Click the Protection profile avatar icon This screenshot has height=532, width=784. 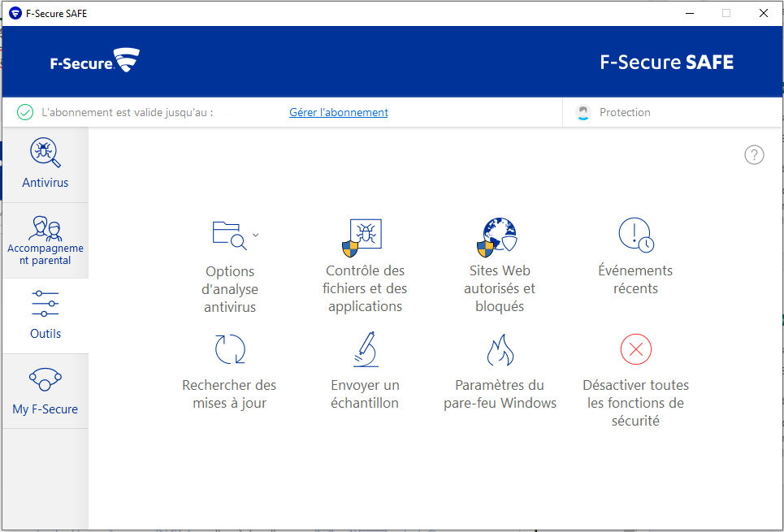tap(583, 113)
